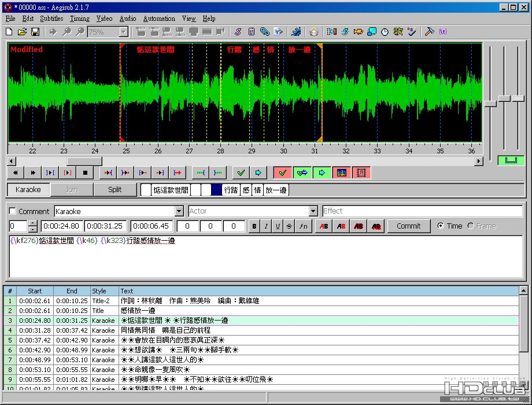Open a subtitles file with folder icon
Screen dimensions: 532x405
tap(22, 32)
